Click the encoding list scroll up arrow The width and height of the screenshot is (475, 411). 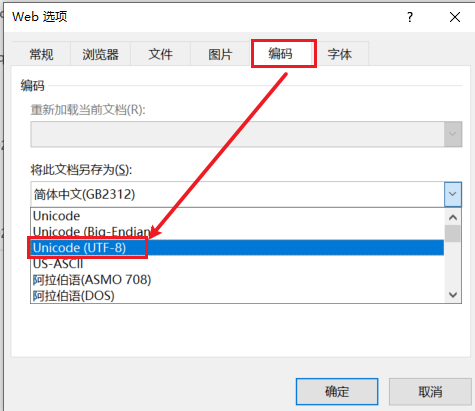(x=453, y=217)
